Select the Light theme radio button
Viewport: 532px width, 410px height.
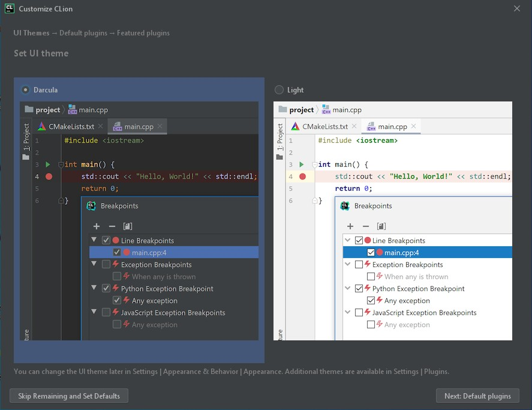click(279, 90)
